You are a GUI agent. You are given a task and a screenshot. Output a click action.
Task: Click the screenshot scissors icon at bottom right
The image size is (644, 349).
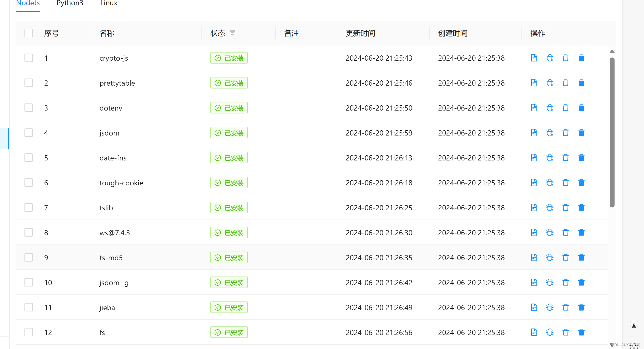point(634,325)
